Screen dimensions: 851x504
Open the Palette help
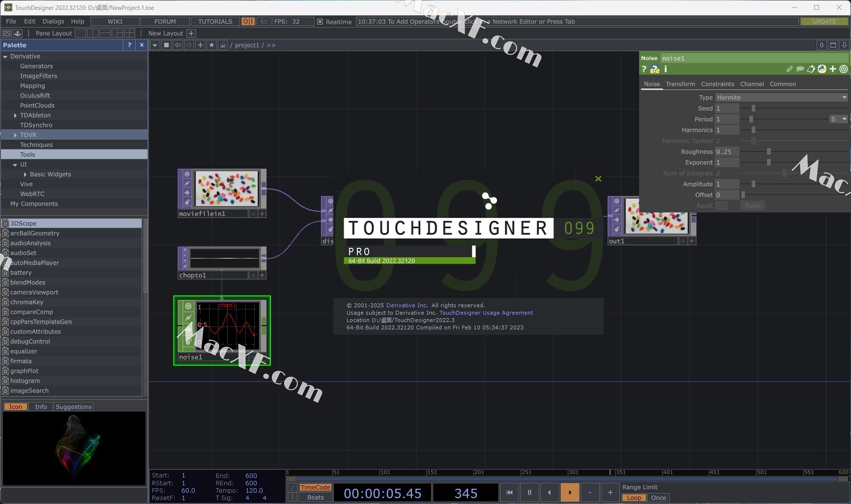[x=129, y=45]
